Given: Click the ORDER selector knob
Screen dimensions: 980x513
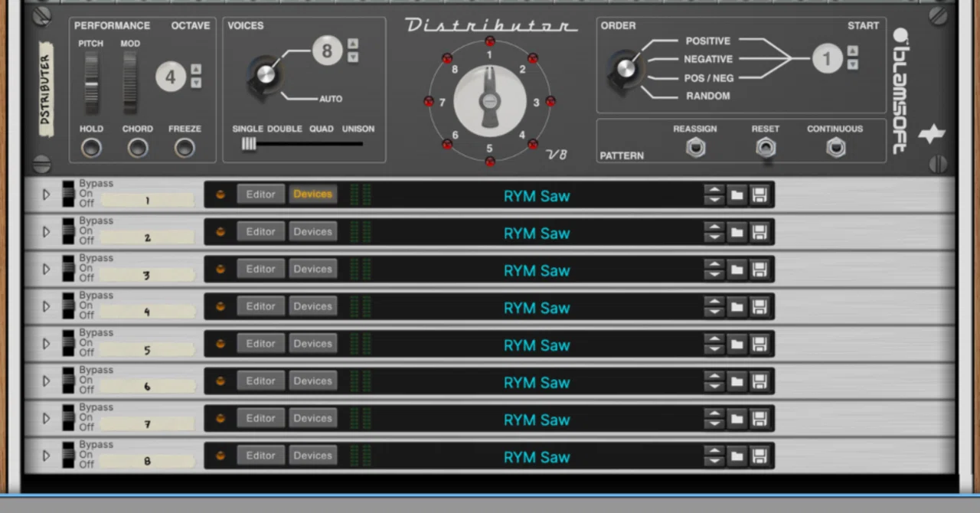Looking at the screenshot, I should pos(626,69).
